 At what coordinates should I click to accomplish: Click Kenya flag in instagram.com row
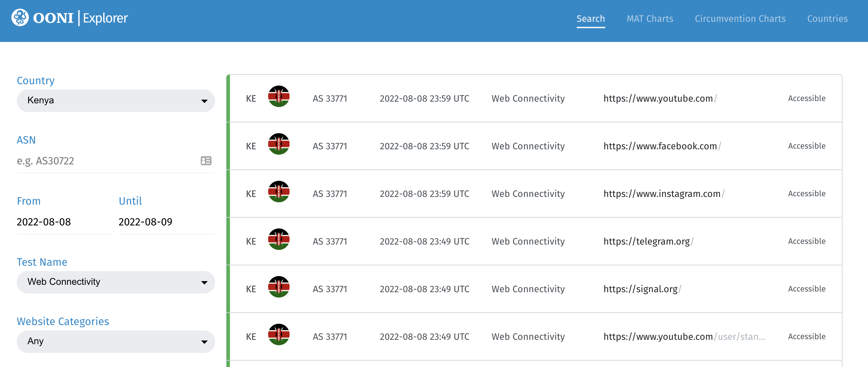coord(278,192)
